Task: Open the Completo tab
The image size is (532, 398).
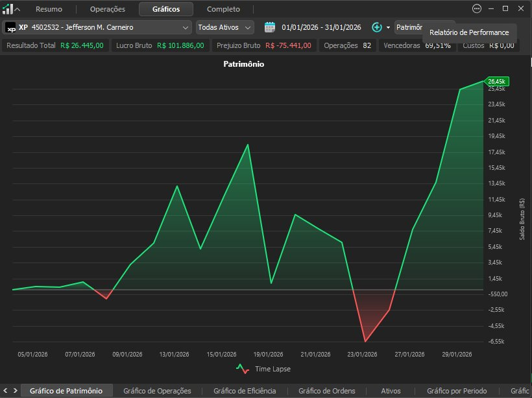Action: pos(223,9)
